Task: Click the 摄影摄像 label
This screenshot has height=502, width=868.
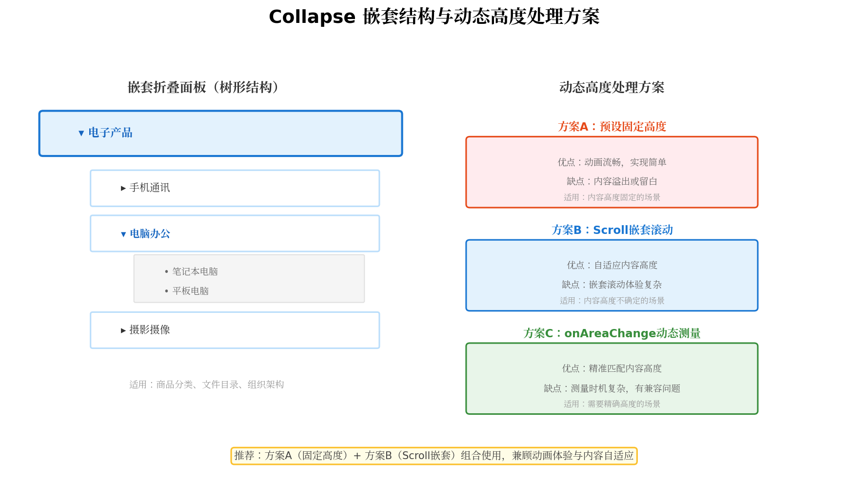Action: 150,330
